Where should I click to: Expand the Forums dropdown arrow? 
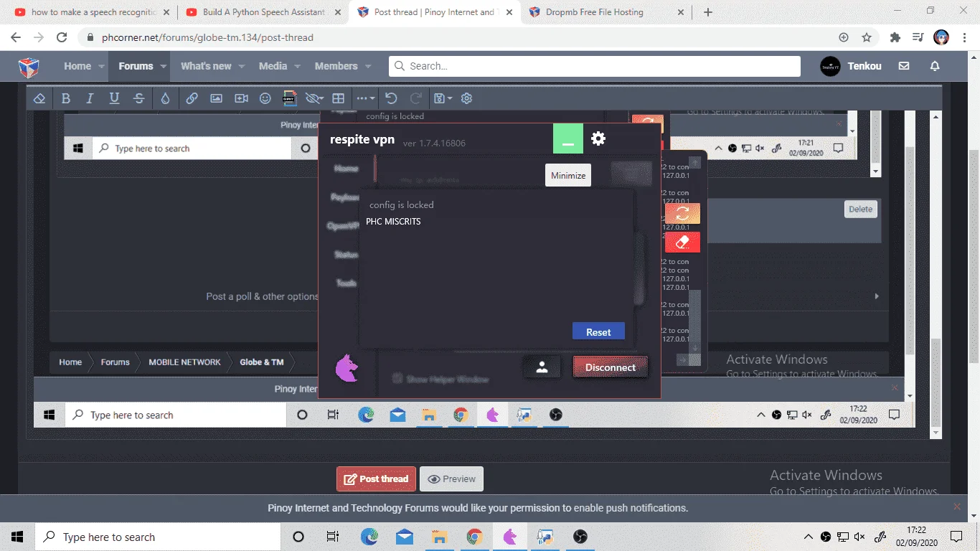164,66
